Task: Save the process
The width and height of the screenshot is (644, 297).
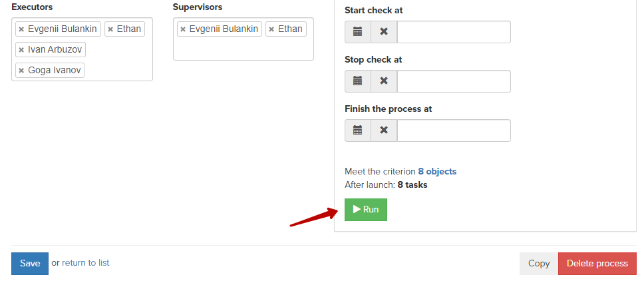Action: 30,264
